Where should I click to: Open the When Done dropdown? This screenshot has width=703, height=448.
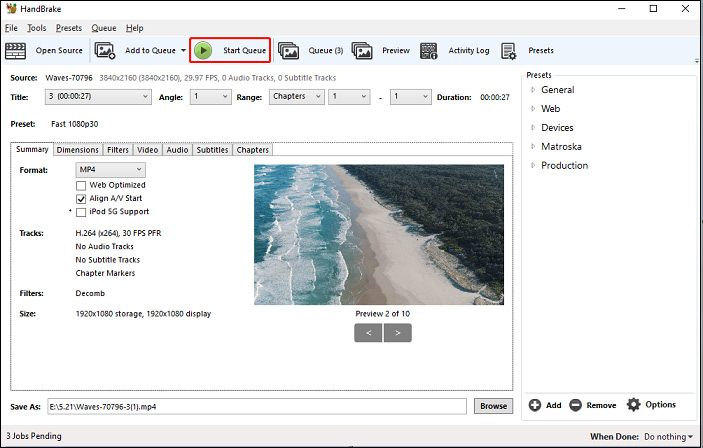[668, 437]
